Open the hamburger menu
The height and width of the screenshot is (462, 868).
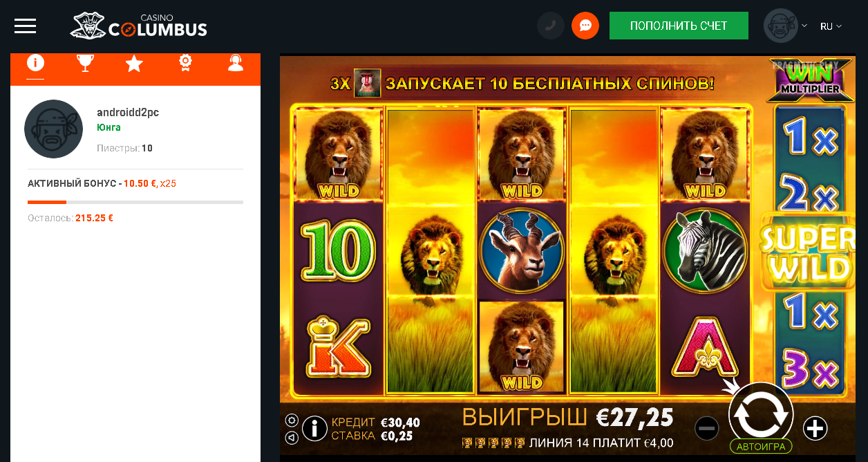(x=26, y=26)
